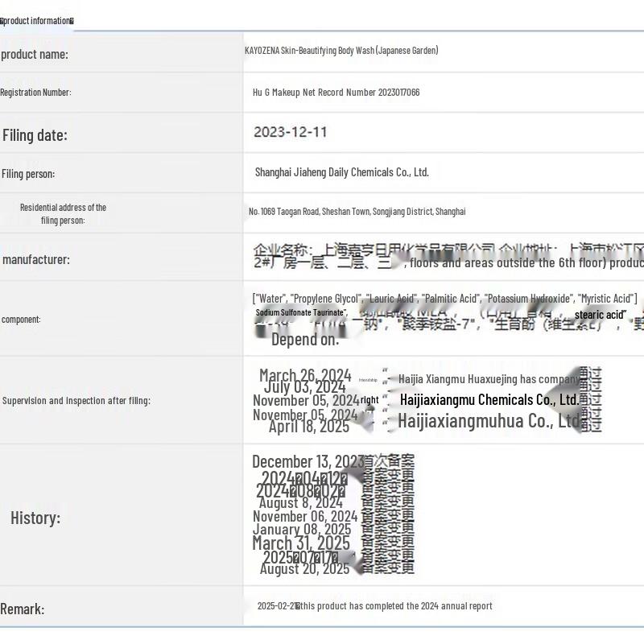Viewport: 644px width, 644px height.
Task: Click the December 13, 2023 history entry
Action: (x=308, y=461)
